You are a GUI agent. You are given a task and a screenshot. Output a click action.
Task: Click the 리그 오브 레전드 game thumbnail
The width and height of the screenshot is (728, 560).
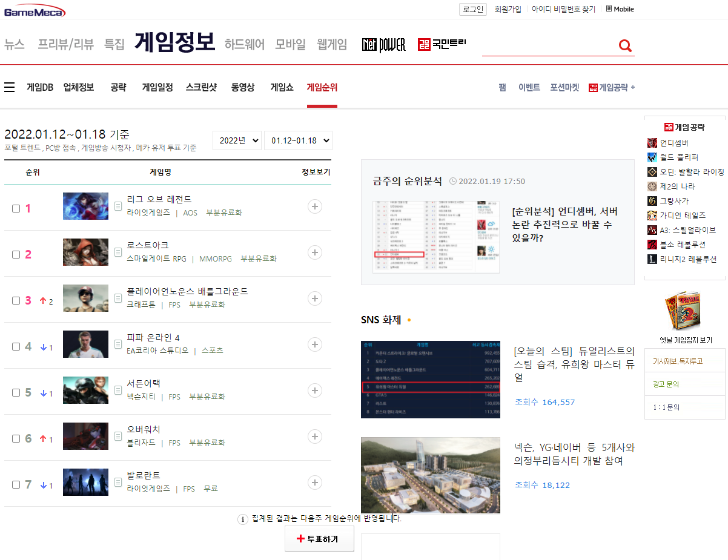point(85,206)
